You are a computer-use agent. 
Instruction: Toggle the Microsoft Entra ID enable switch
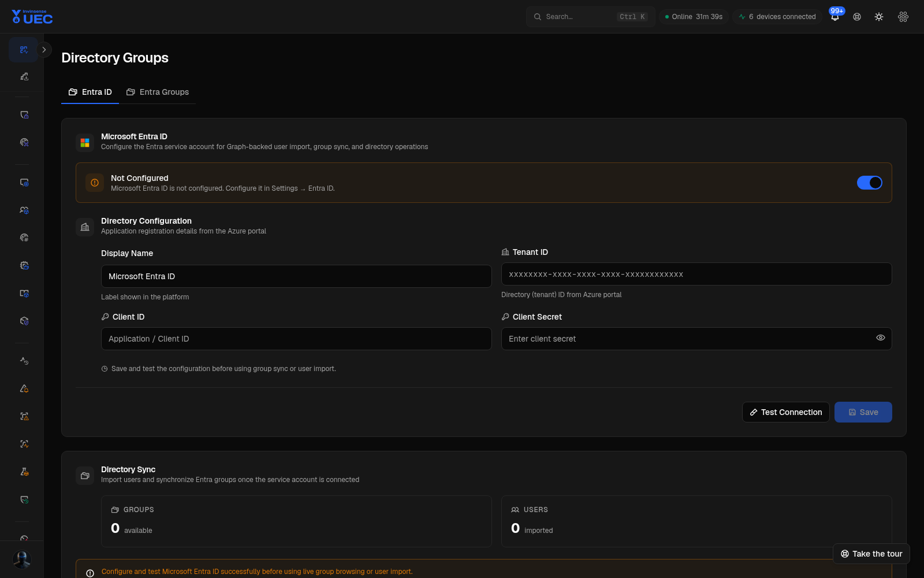point(869,183)
